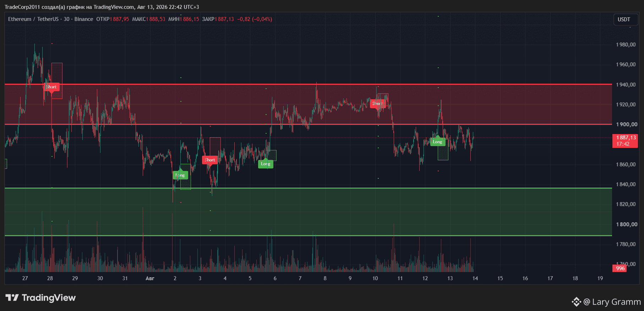This screenshot has width=644, height=311.
Task: Click the 1800,00 price axis label
Action: click(626, 224)
